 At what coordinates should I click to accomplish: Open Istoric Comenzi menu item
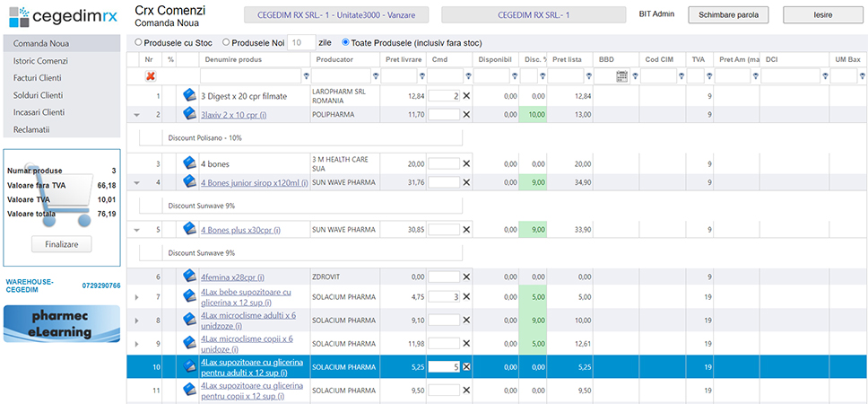[62, 61]
